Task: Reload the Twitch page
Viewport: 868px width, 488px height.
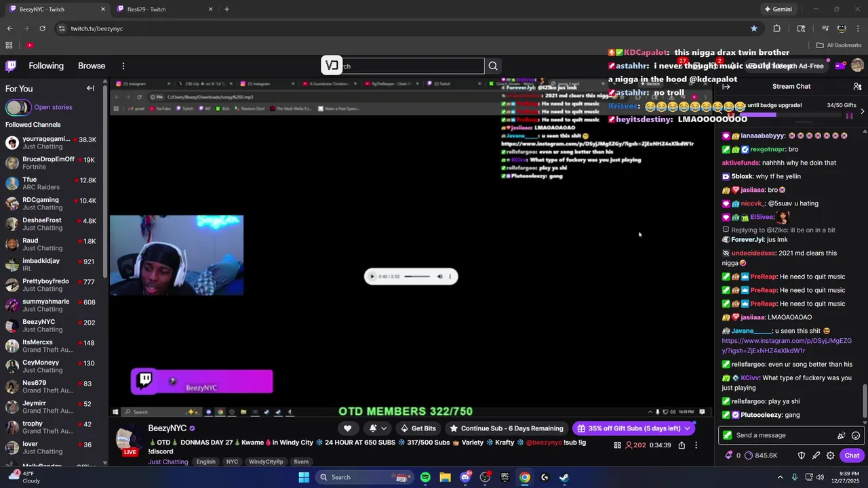Action: click(x=42, y=28)
